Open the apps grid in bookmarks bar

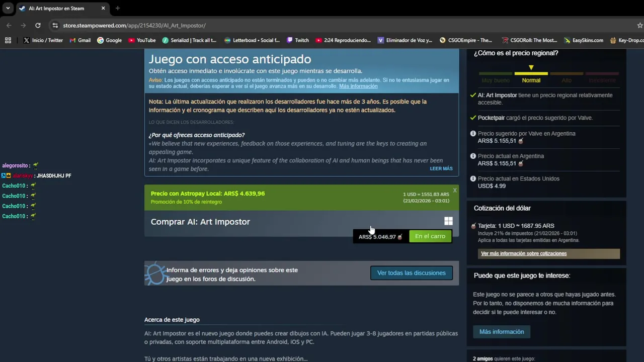(x=8, y=40)
